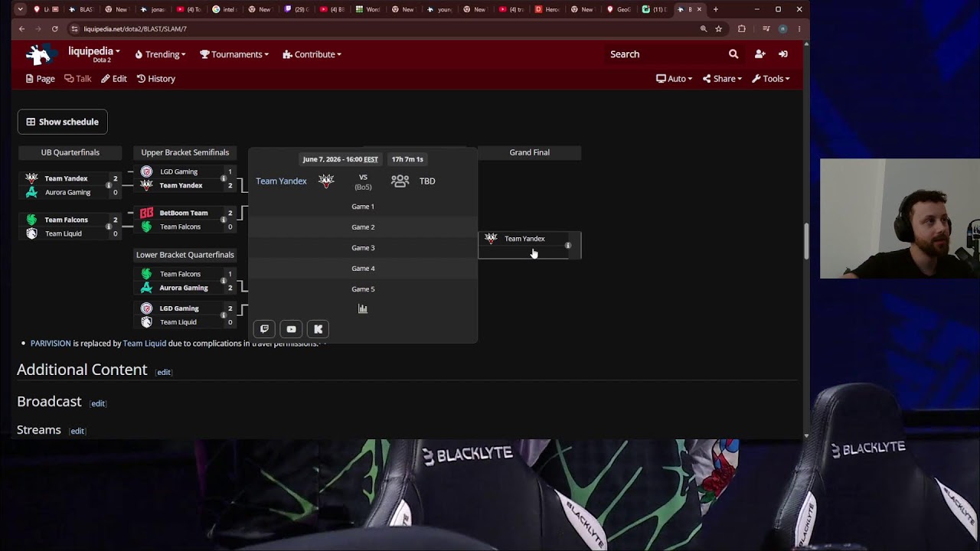Open the Chrome three-dot menu

point(799,29)
